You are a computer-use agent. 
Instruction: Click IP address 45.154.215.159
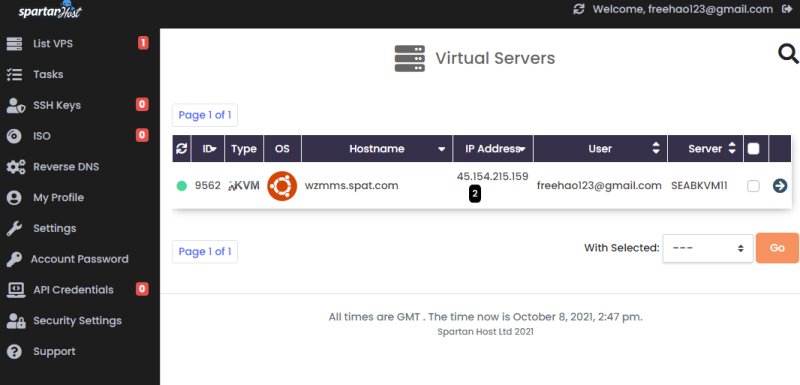pos(492,176)
